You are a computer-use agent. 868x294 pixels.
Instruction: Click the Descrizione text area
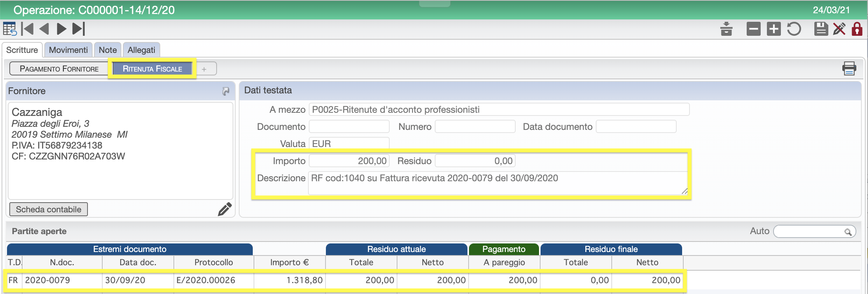point(498,183)
